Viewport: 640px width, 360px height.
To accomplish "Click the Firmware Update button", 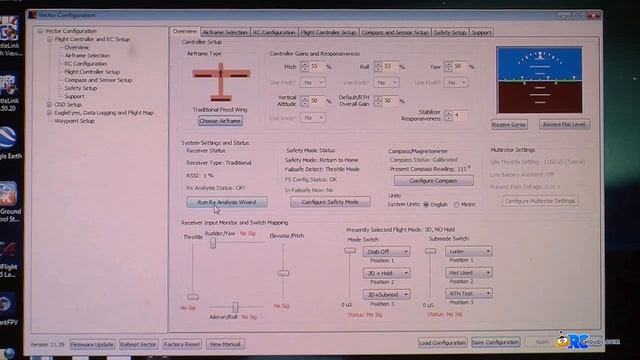I will (92, 344).
